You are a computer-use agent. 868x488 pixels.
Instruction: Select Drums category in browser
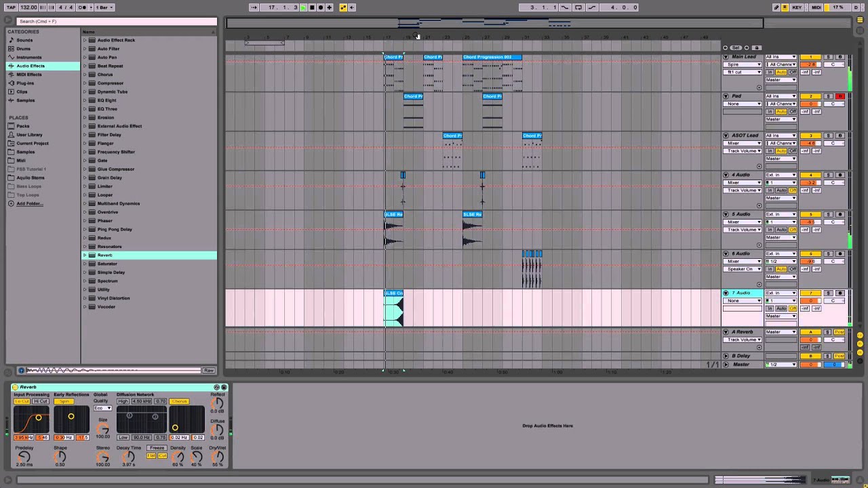tap(24, 49)
